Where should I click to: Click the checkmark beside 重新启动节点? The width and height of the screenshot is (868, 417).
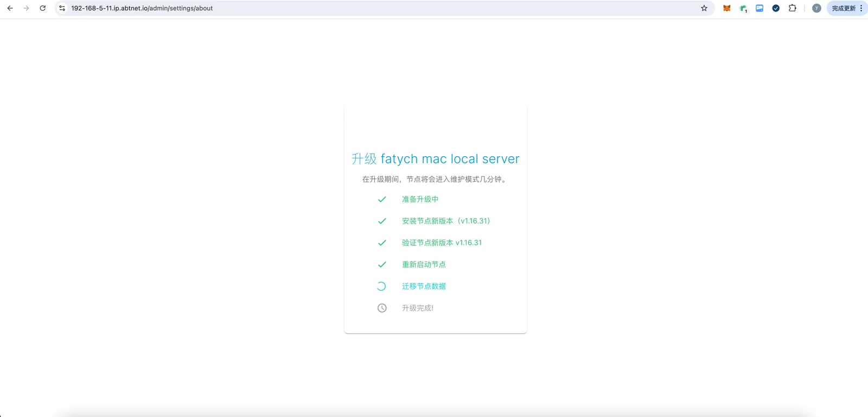(382, 265)
